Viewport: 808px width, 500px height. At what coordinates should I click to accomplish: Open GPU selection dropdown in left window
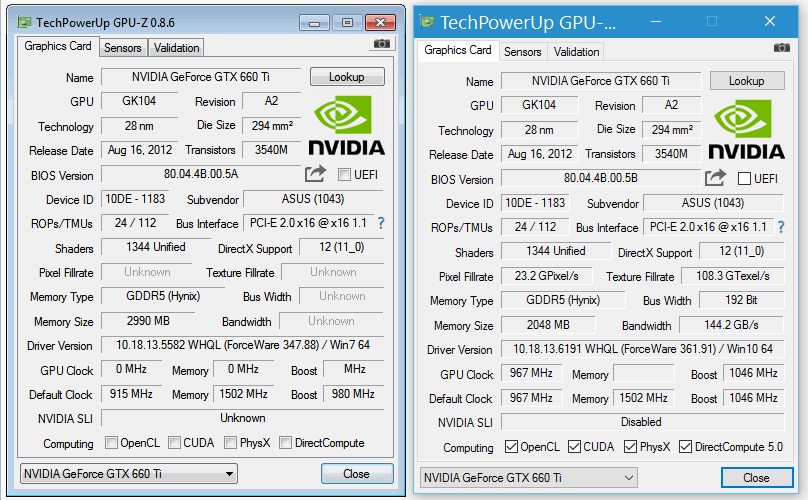coord(129,474)
